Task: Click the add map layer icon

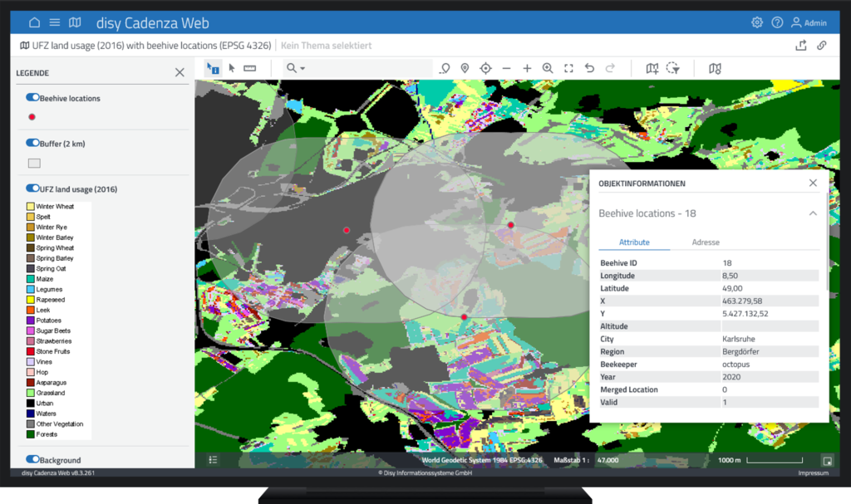Action: (652, 68)
